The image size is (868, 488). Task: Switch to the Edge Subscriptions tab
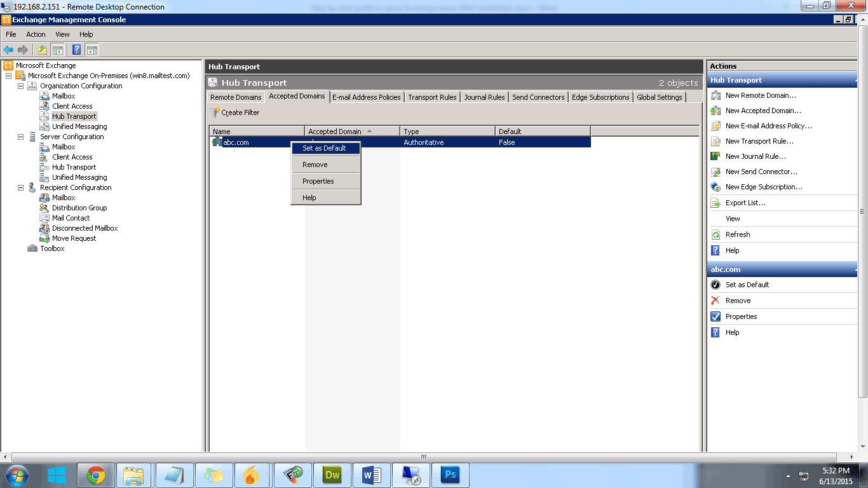pyautogui.click(x=600, y=97)
